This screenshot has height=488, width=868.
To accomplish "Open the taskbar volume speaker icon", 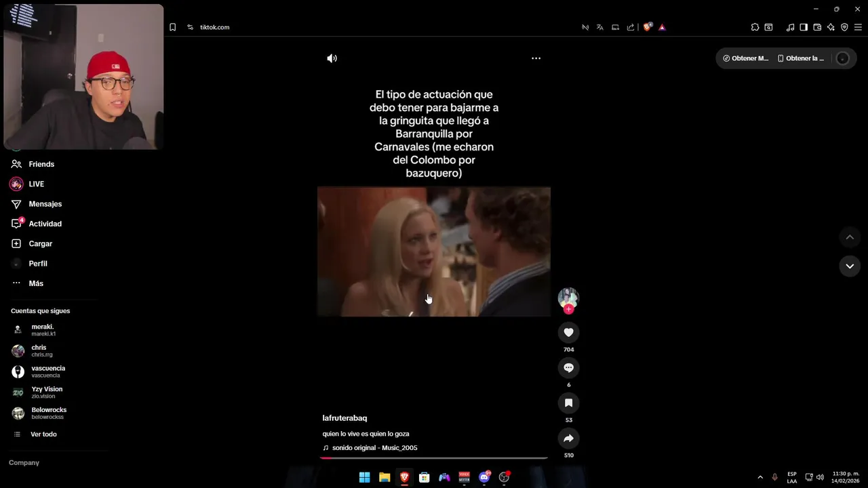I will (x=820, y=477).
